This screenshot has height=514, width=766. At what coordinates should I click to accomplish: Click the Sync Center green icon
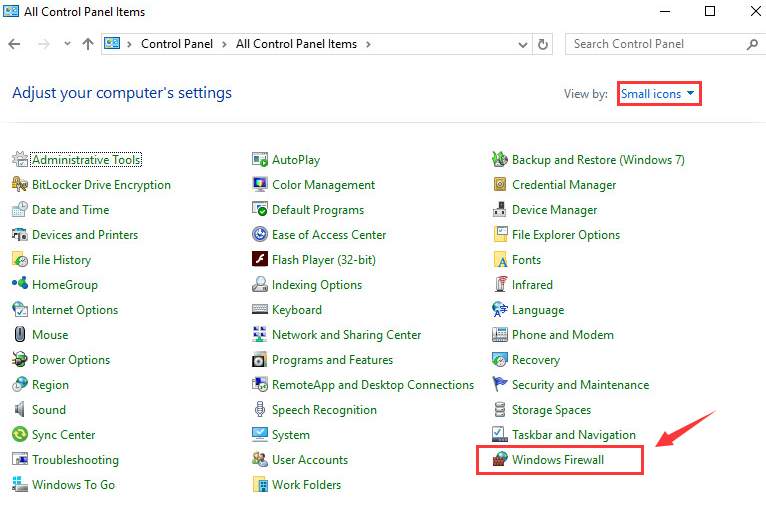point(20,435)
